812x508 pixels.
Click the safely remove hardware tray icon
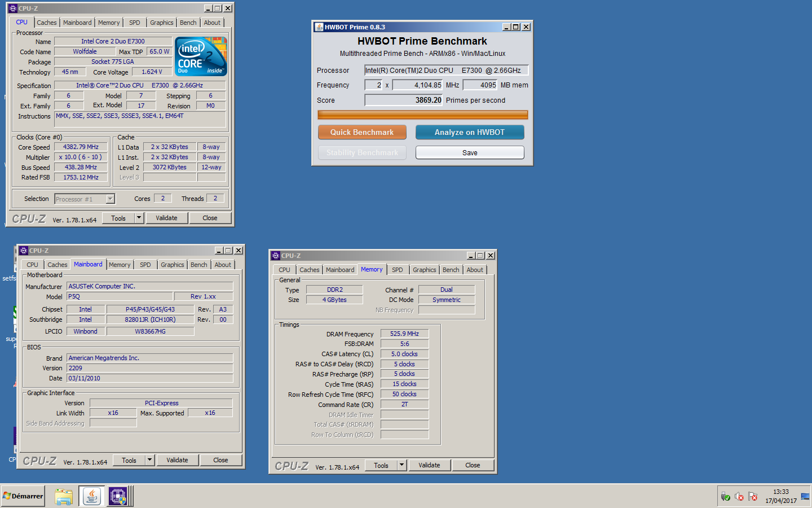(x=726, y=497)
